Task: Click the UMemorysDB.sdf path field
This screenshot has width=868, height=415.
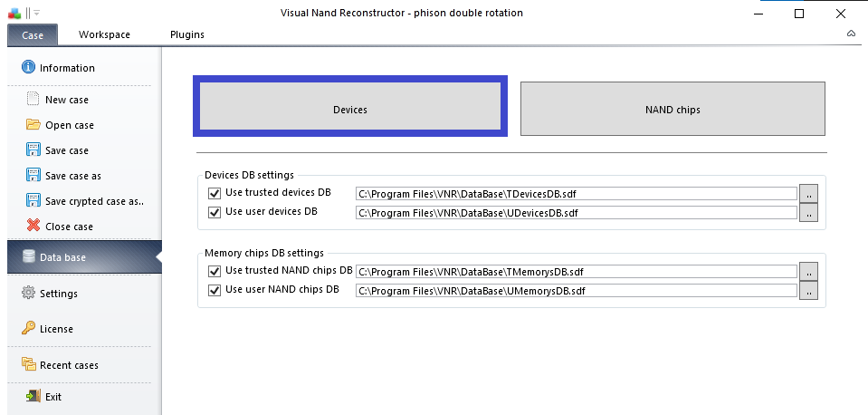Action: click(577, 291)
